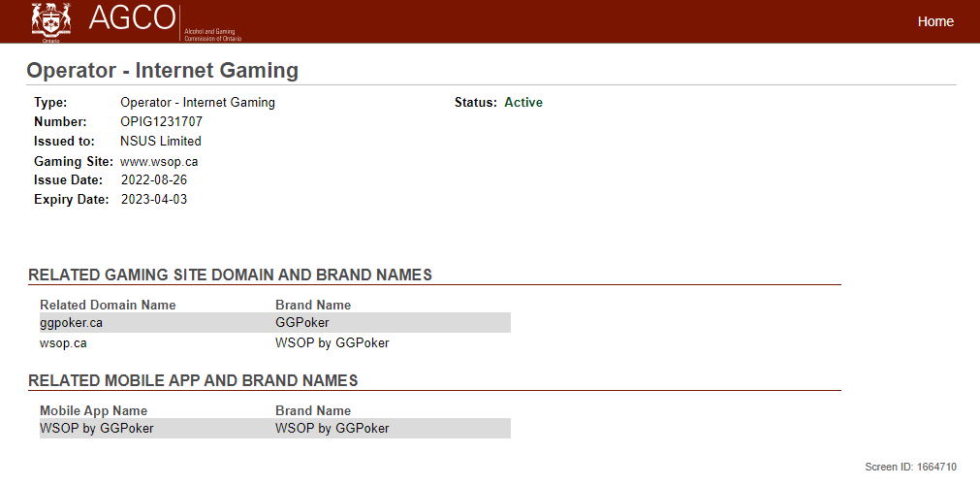Open the Home link in header
The width and height of the screenshot is (980, 486).
click(935, 21)
